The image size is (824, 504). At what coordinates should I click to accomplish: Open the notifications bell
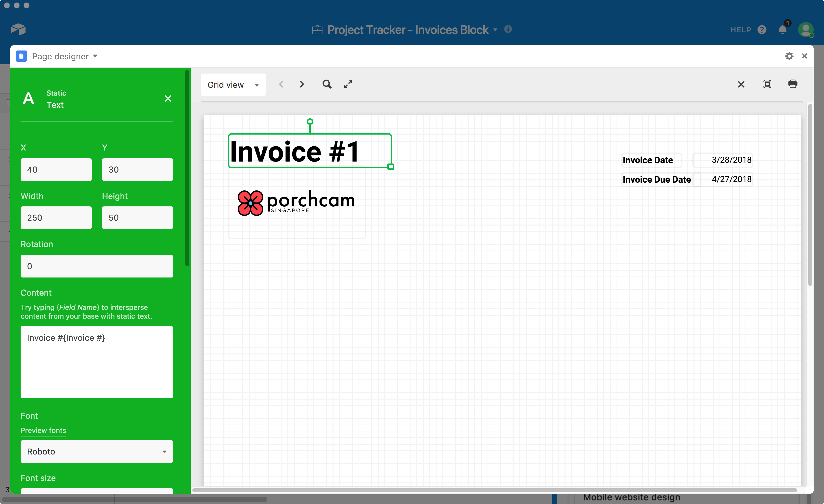[x=782, y=30]
